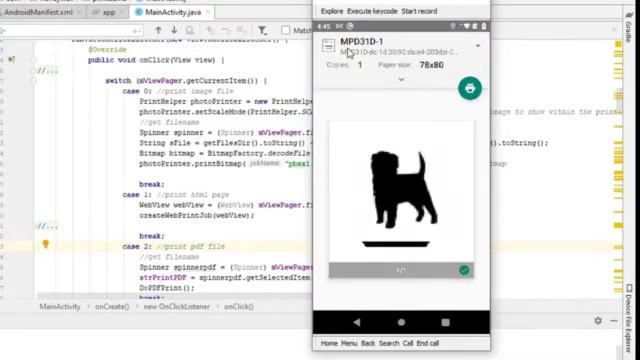The image size is (640, 360).
Task: Click the MainActivity breadcrumb
Action: [60, 307]
